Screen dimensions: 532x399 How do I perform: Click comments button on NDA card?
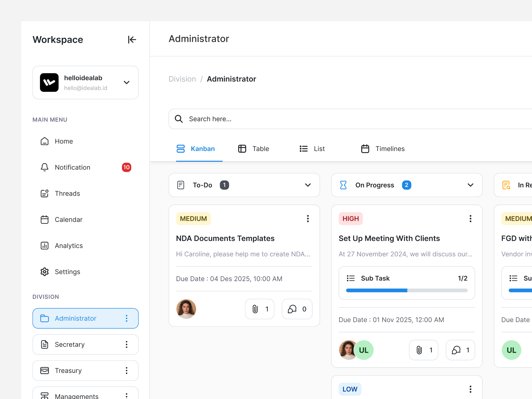click(297, 309)
